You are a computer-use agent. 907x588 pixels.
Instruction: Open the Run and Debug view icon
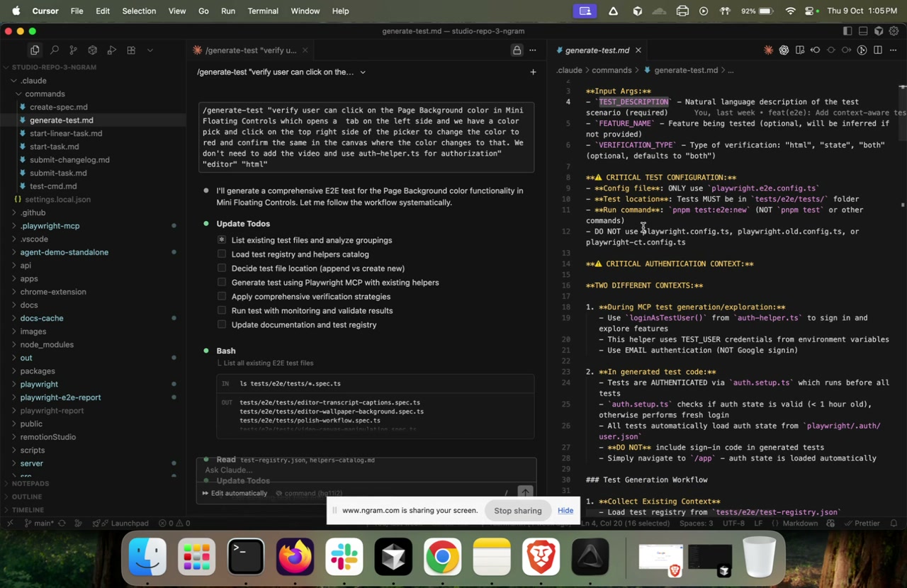[111, 50]
